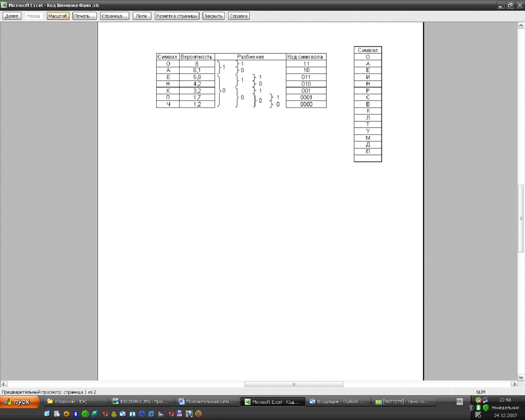Screen dimensions: 525x420
Task: Click the letter Д in the right list
Action: coord(368,145)
